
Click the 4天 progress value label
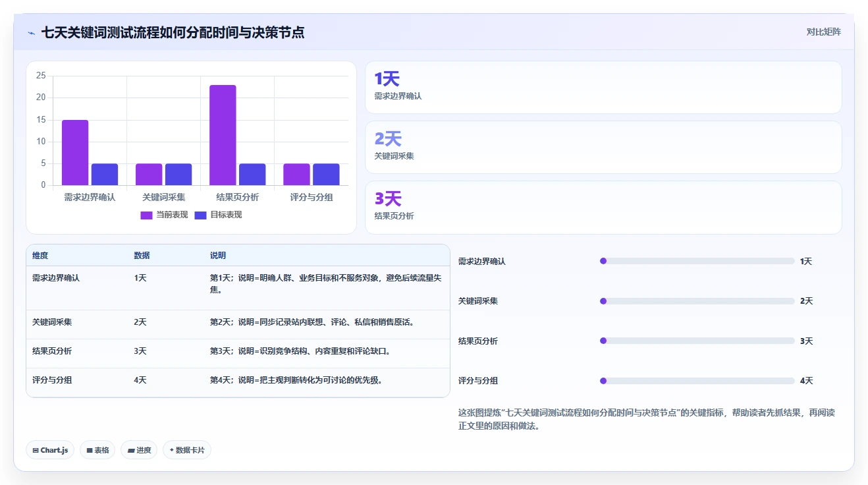(x=806, y=381)
